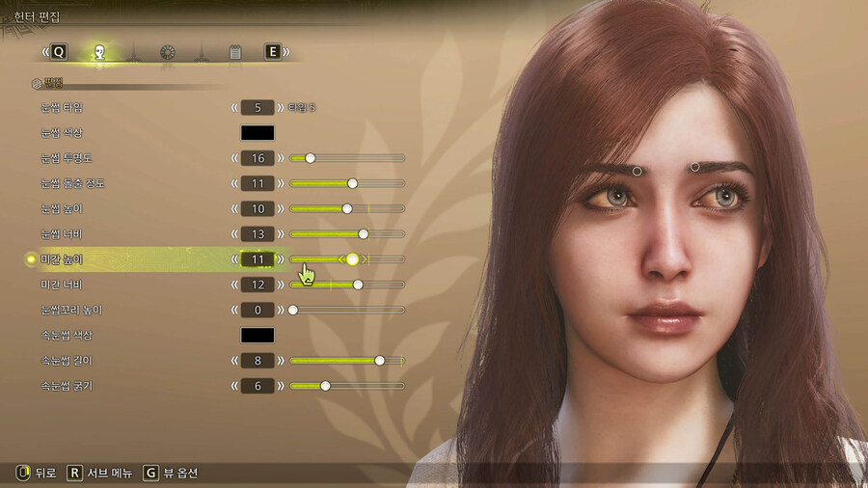Click the Q previous-tab key icon

click(59, 52)
